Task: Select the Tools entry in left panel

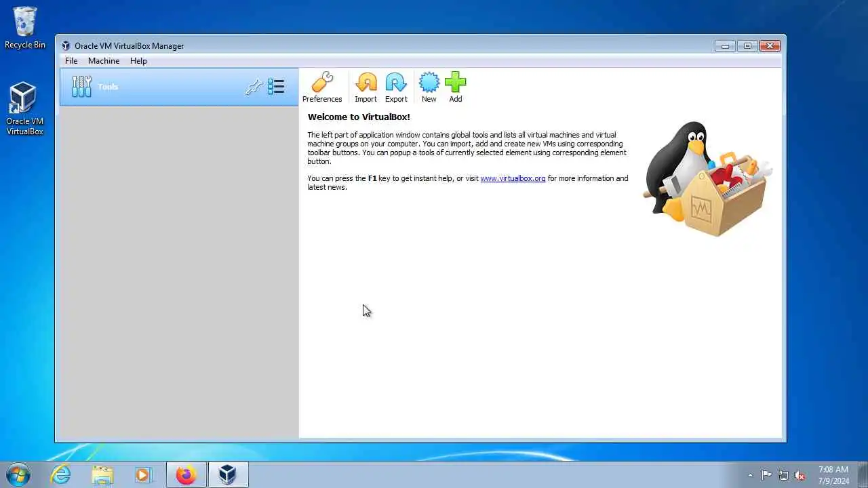Action: [x=179, y=87]
